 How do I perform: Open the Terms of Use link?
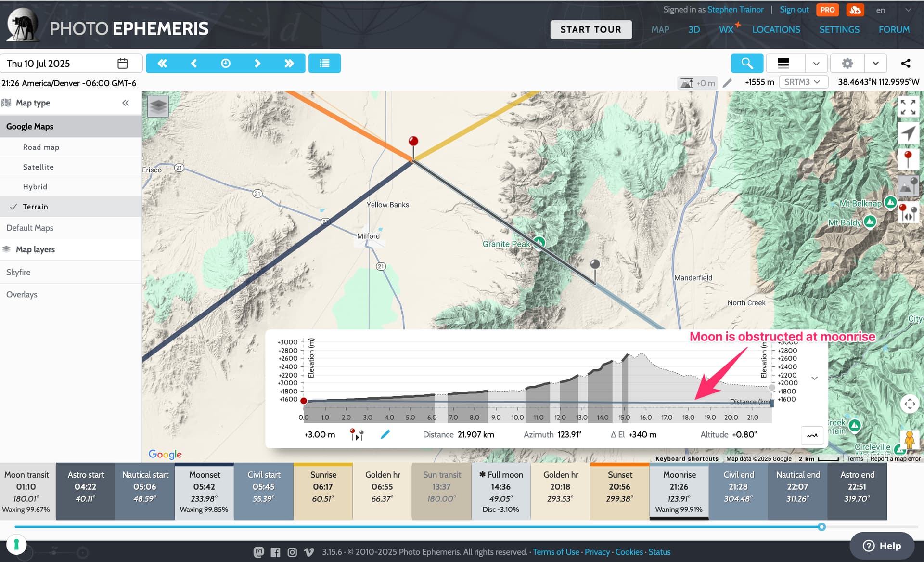coord(556,552)
